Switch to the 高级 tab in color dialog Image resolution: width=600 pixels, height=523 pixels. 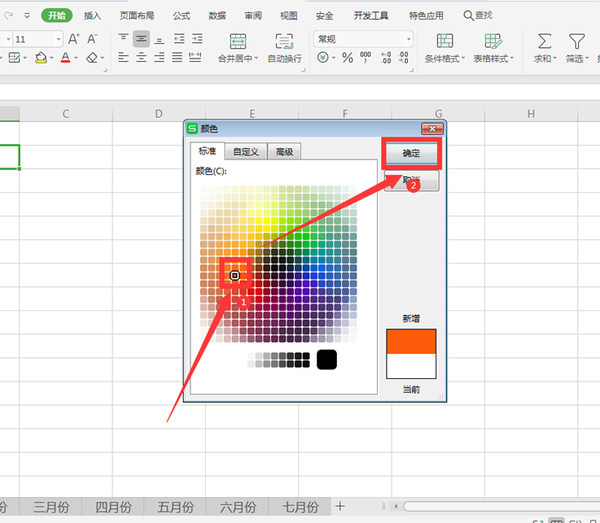point(285,151)
